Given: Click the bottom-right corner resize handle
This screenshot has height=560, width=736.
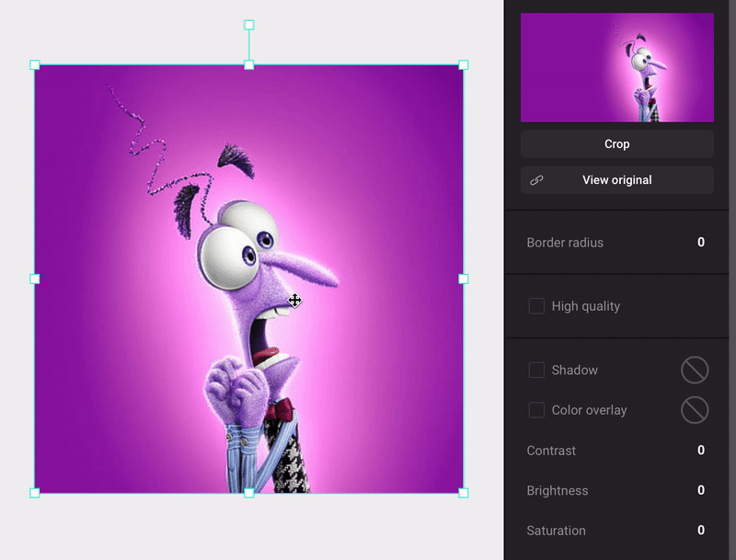Looking at the screenshot, I should pos(463,493).
